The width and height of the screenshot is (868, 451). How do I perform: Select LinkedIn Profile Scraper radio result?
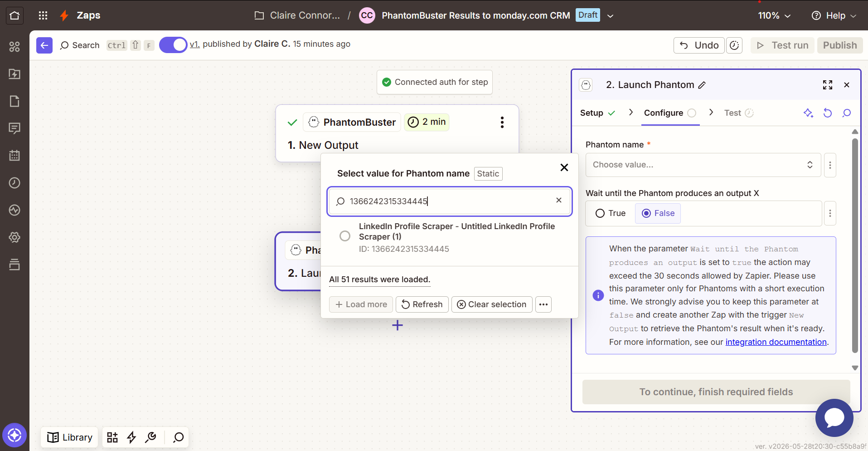pos(345,236)
